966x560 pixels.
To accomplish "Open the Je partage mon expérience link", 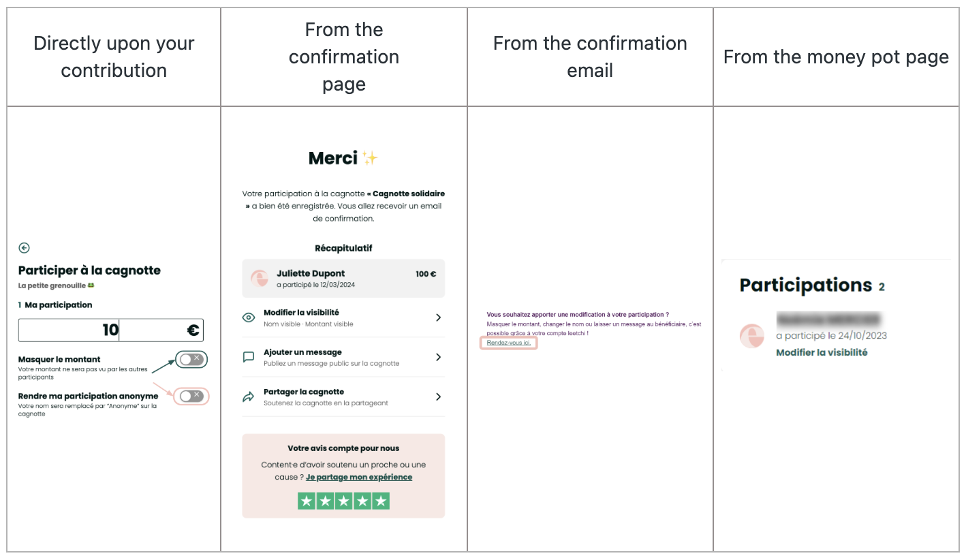I will (x=359, y=477).
